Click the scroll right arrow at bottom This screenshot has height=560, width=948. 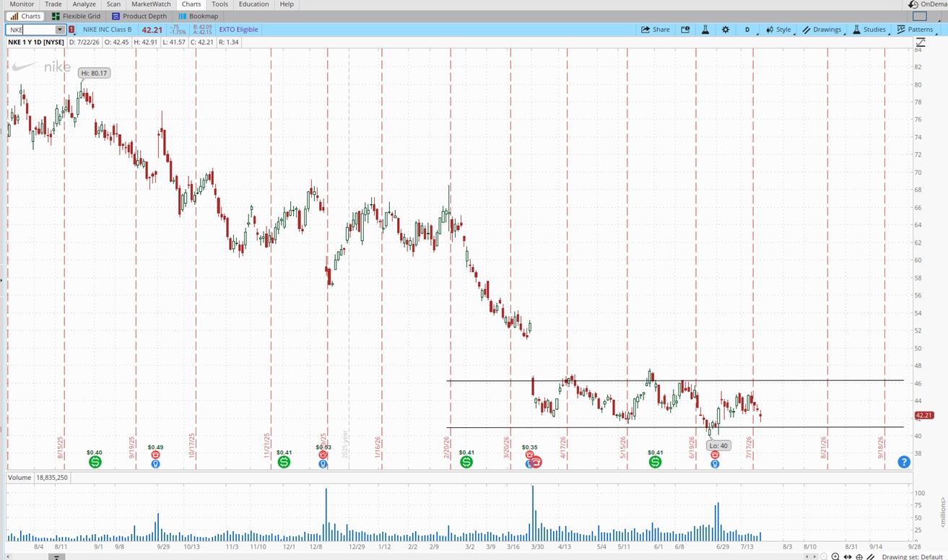815,556
